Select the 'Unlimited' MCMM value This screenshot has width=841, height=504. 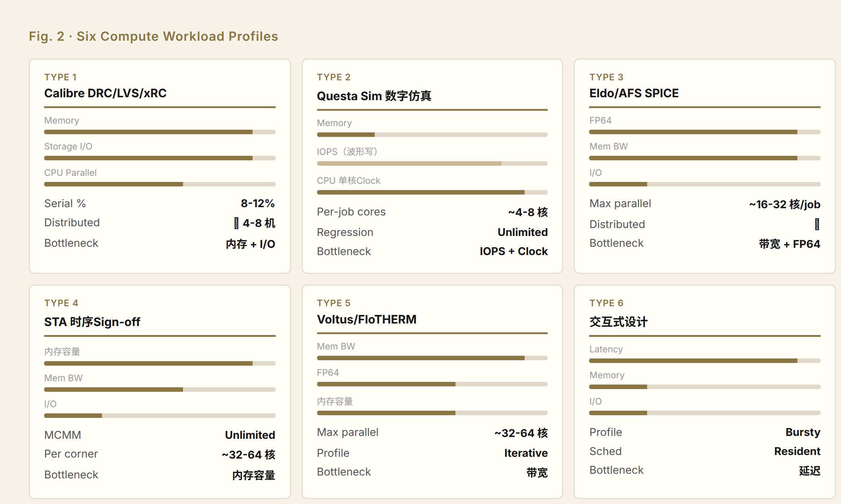click(250, 435)
